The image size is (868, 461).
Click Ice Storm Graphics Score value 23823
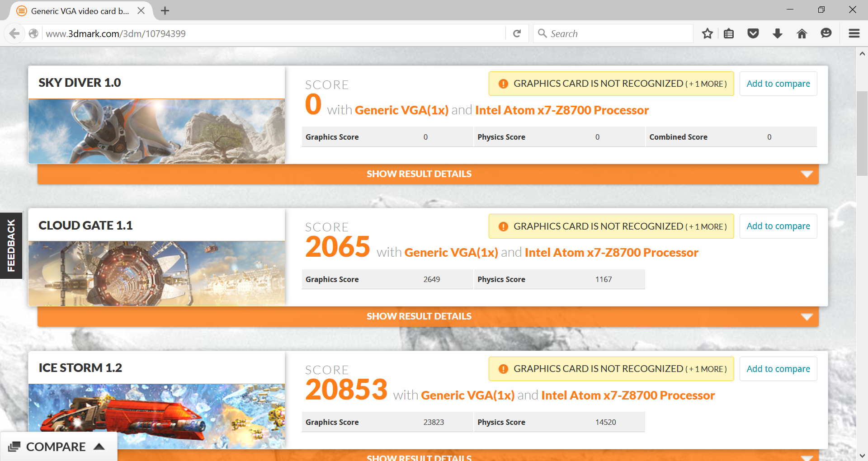pos(434,422)
